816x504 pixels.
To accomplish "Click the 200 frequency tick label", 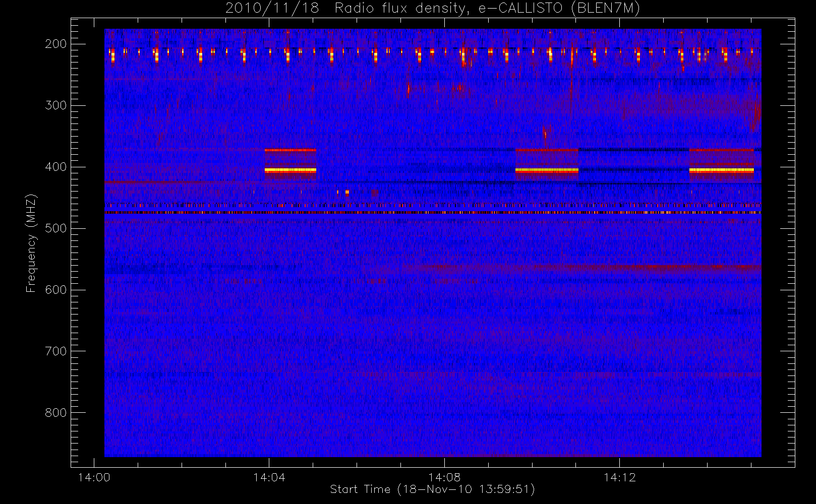I will [x=56, y=44].
